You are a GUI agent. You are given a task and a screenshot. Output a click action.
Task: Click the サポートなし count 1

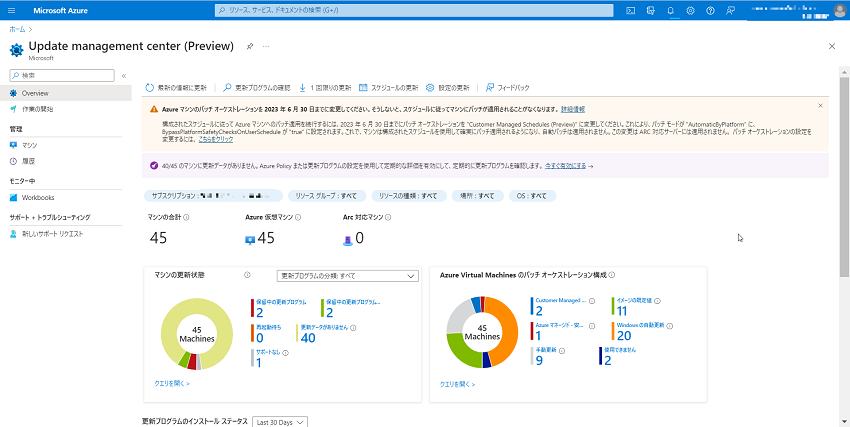tap(259, 363)
